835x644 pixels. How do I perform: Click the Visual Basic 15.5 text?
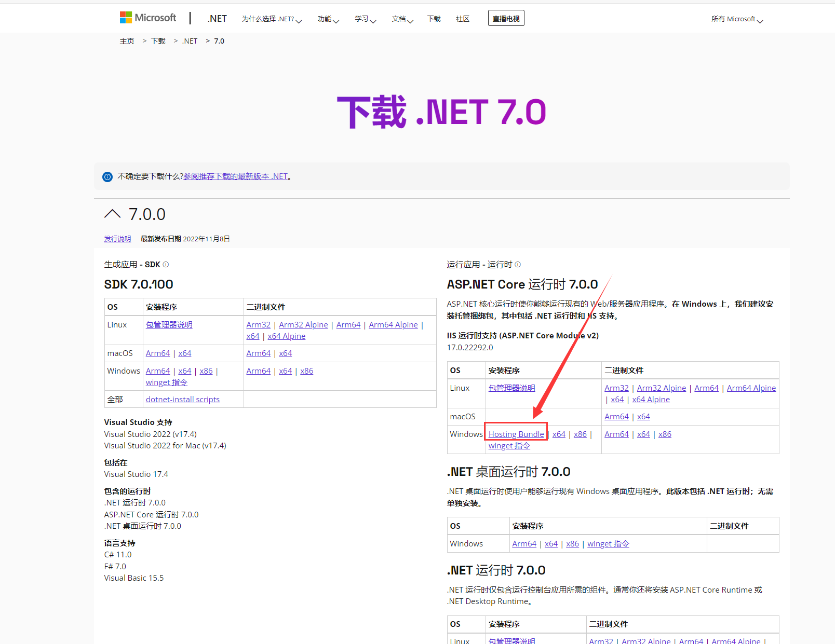click(134, 578)
